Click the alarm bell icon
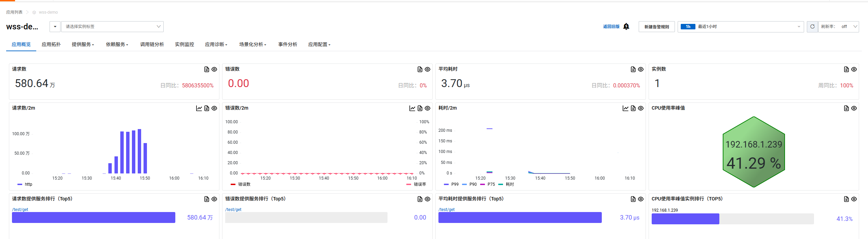The image size is (868, 239). pyautogui.click(x=626, y=27)
